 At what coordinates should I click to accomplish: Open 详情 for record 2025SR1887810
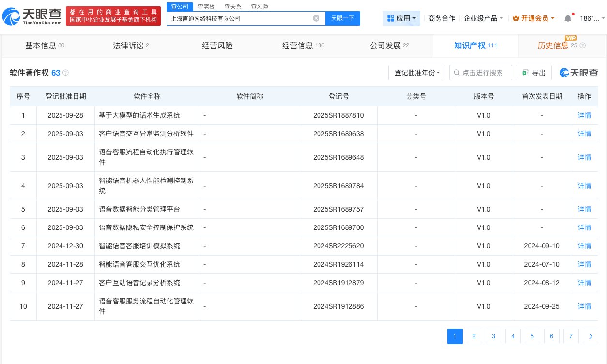pos(584,115)
